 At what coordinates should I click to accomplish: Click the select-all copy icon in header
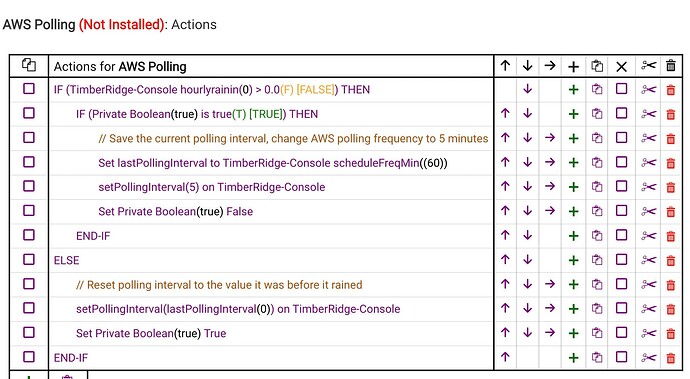(29, 65)
